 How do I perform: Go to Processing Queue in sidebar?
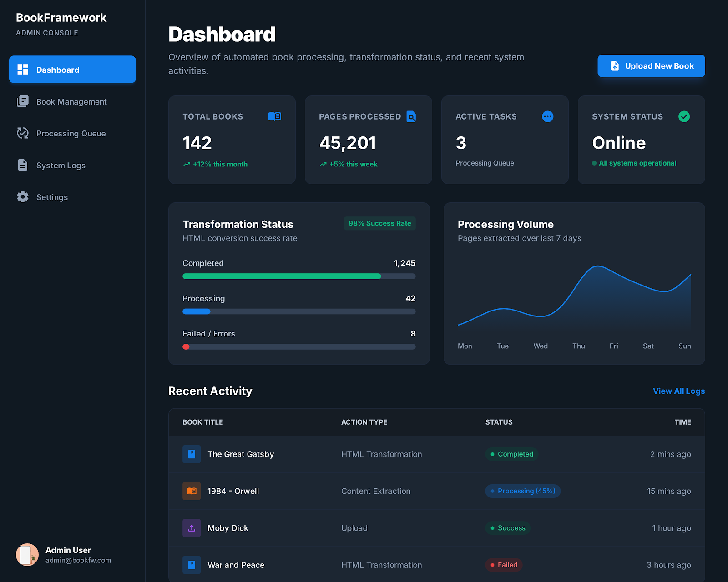[x=71, y=134]
